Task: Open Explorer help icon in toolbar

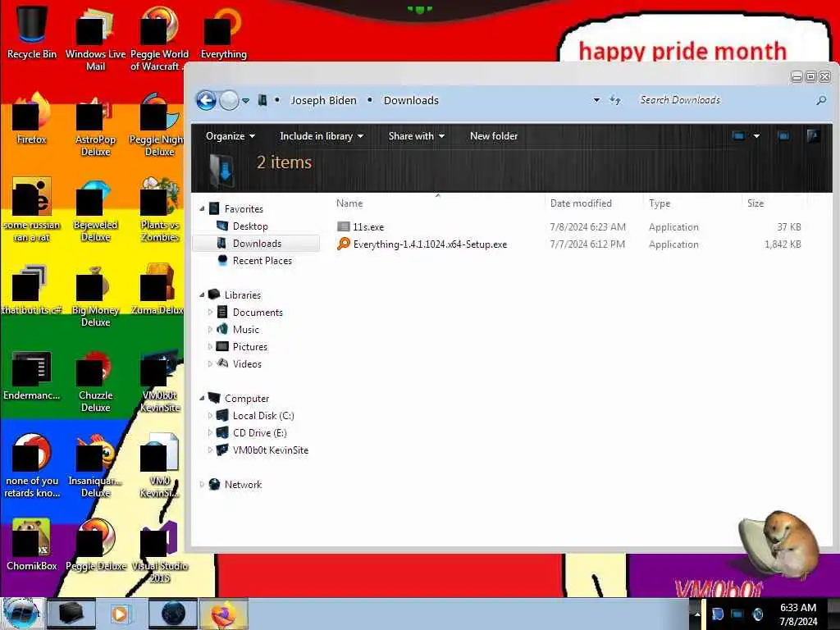Action: (813, 136)
